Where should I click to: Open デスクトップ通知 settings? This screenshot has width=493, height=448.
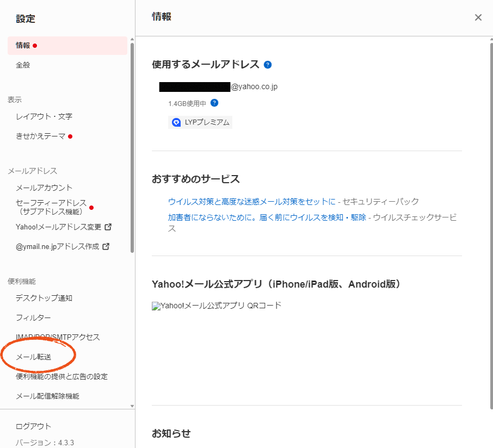(44, 298)
